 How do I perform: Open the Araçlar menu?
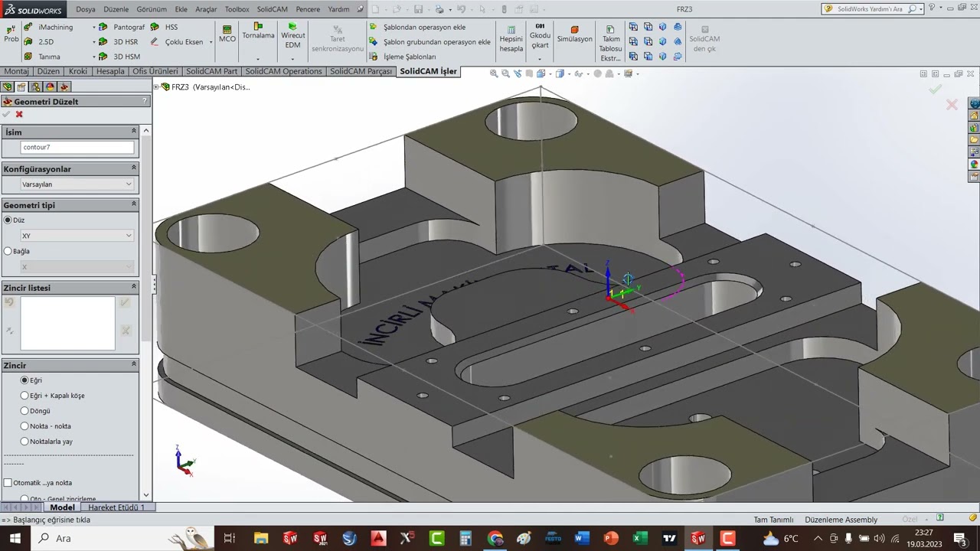point(206,9)
